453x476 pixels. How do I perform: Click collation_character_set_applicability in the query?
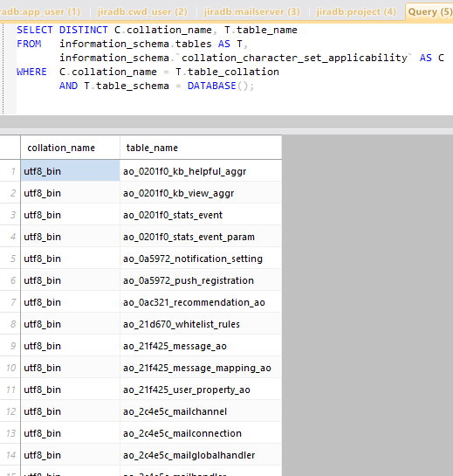click(x=294, y=58)
